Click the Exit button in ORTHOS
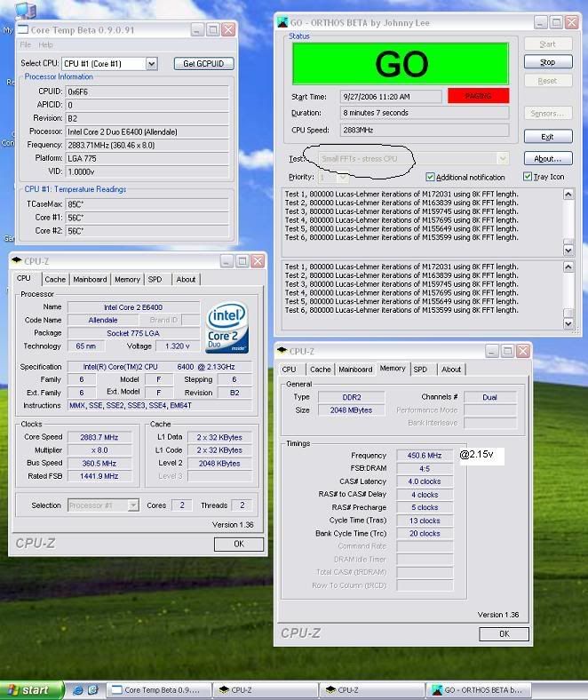The image size is (588, 700). [548, 137]
